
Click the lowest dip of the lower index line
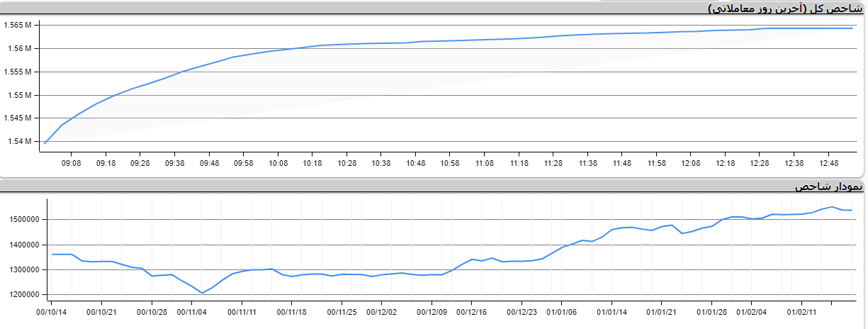(202, 293)
